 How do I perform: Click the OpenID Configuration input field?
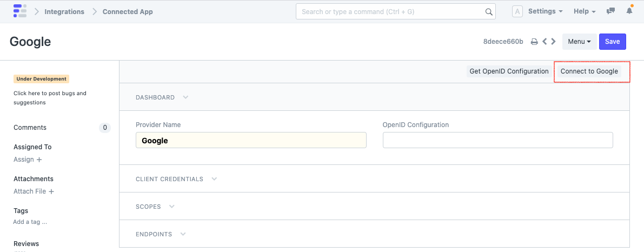pos(497,140)
